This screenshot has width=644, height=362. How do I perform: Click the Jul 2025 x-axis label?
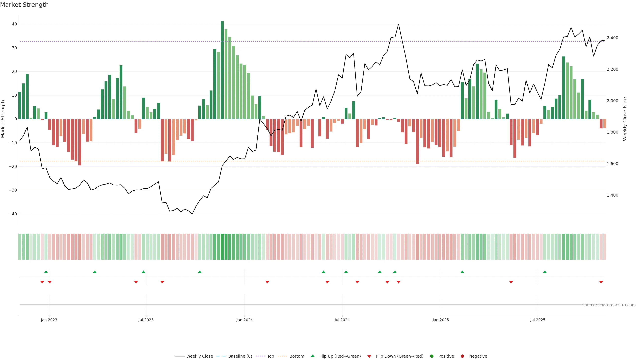click(538, 320)
